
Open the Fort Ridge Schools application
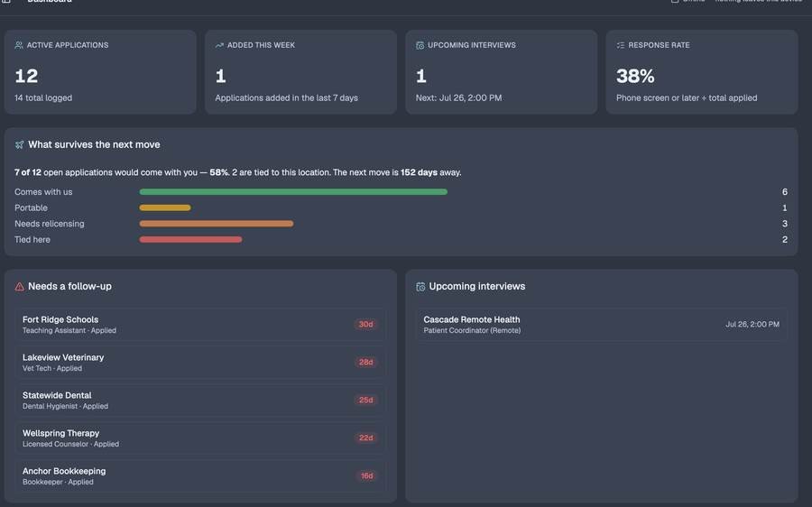[200, 325]
